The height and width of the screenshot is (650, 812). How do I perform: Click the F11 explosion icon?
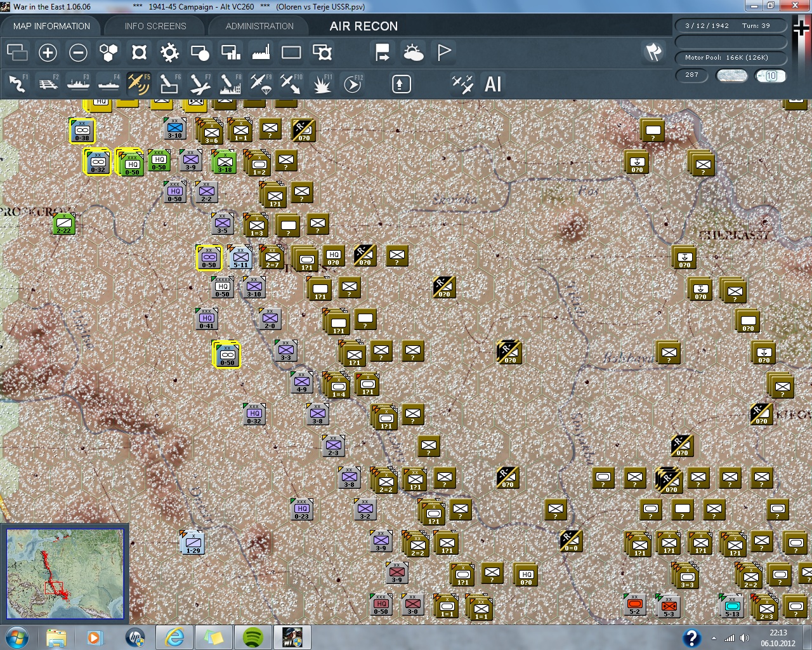coord(322,84)
